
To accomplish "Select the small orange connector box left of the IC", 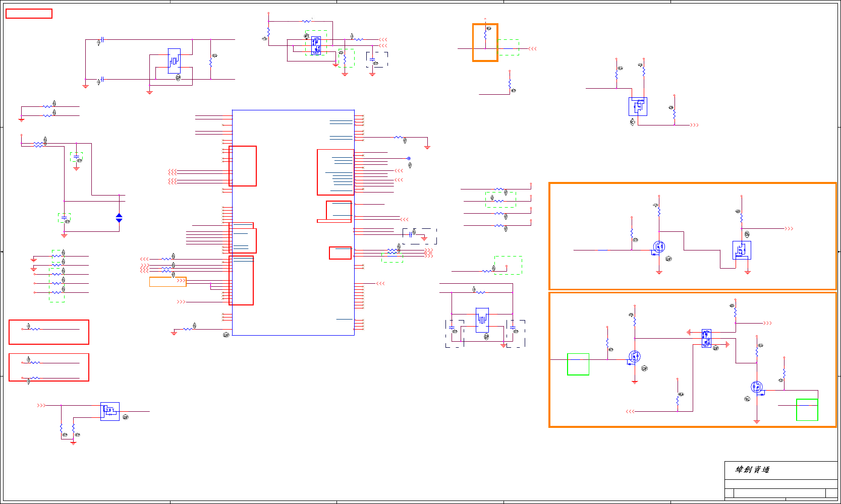I will coord(167,282).
